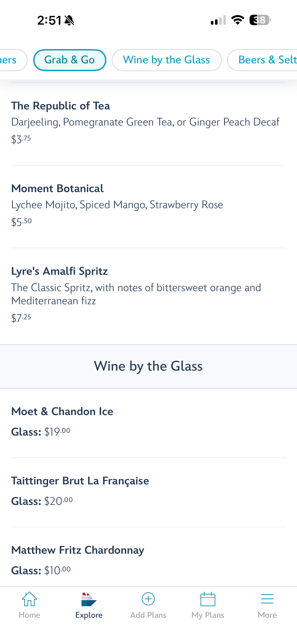Tap the silent mode bell icon

[69, 20]
